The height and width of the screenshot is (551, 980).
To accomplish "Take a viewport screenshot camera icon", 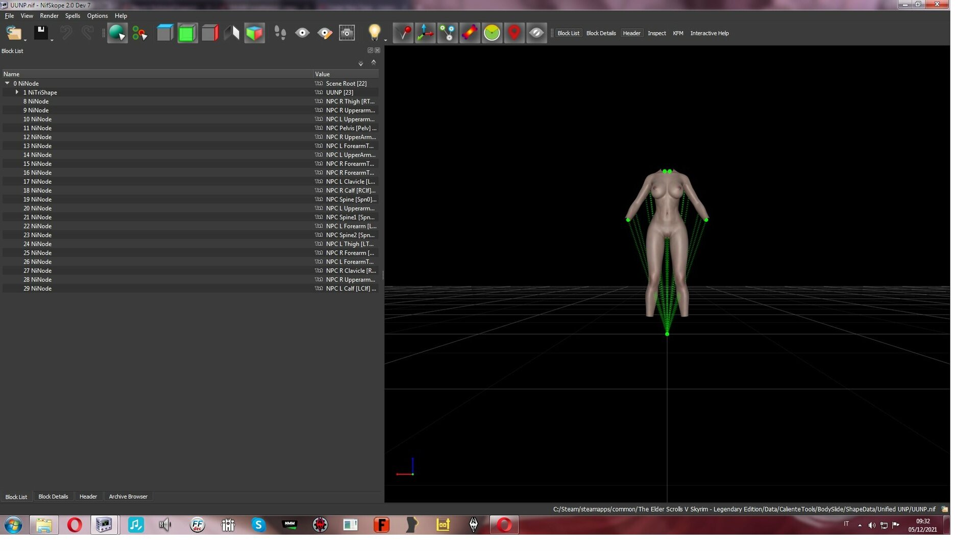I will point(347,33).
